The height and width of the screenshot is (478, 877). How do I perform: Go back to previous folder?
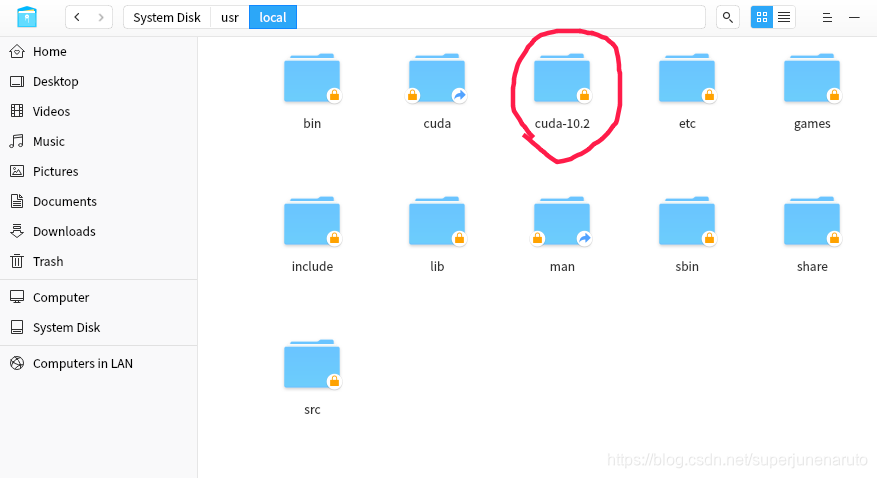pyautogui.click(x=77, y=17)
